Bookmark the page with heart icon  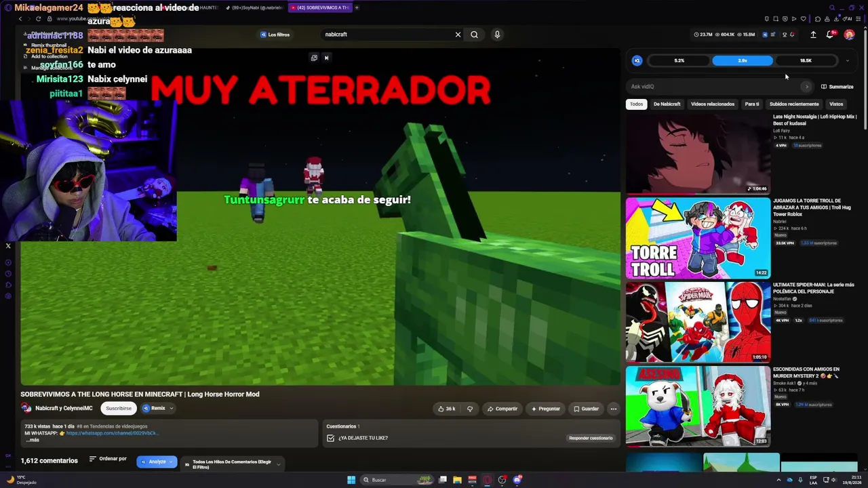click(804, 19)
